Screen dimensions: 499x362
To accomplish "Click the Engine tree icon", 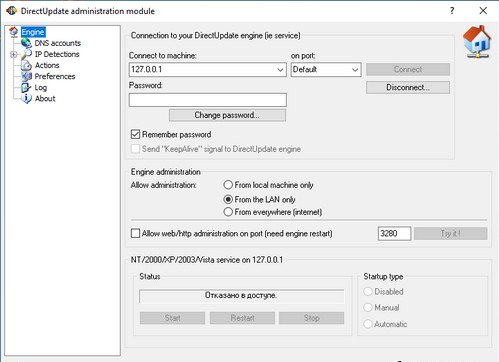I will coord(14,32).
